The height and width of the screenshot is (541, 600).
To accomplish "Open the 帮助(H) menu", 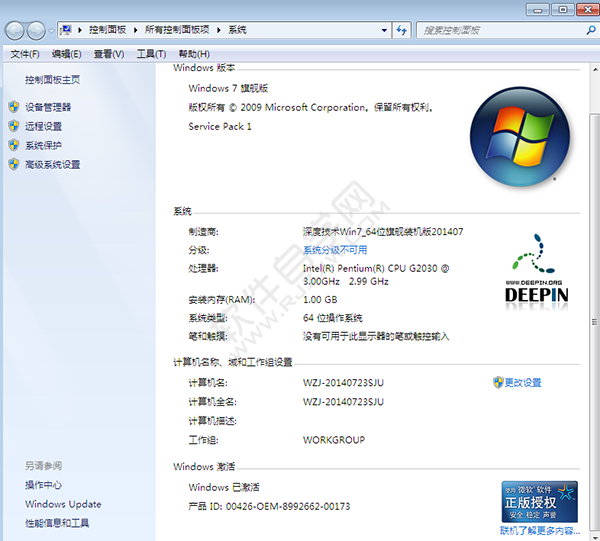I will tap(194, 54).
